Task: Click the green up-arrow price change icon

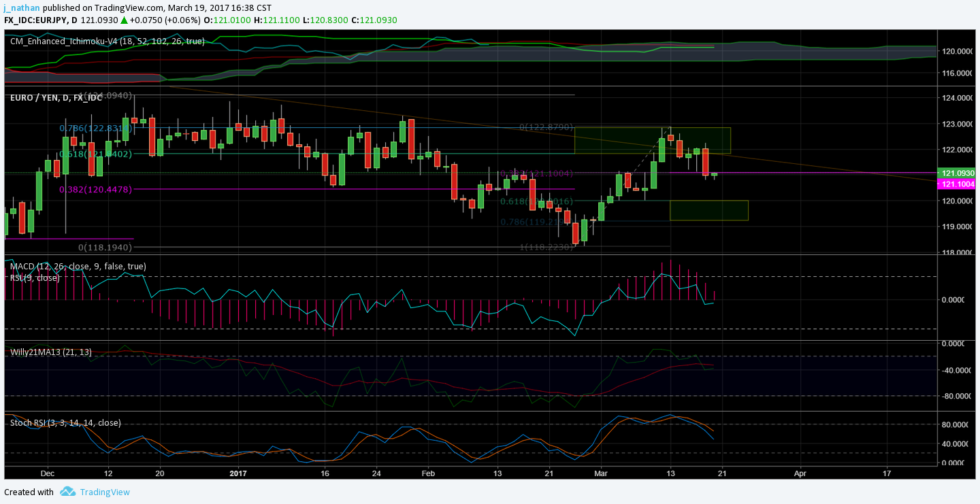Action: [125, 20]
